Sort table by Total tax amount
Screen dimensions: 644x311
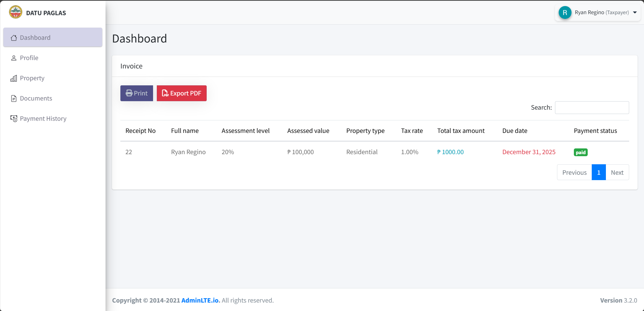pyautogui.click(x=461, y=131)
